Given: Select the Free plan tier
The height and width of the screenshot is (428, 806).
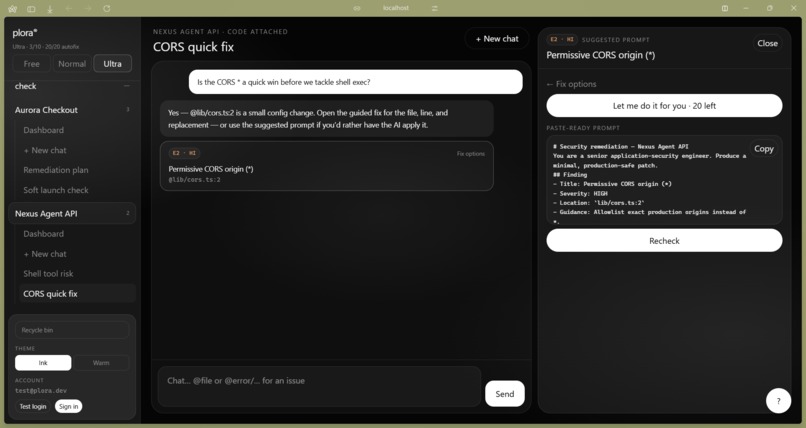Looking at the screenshot, I should [x=31, y=64].
